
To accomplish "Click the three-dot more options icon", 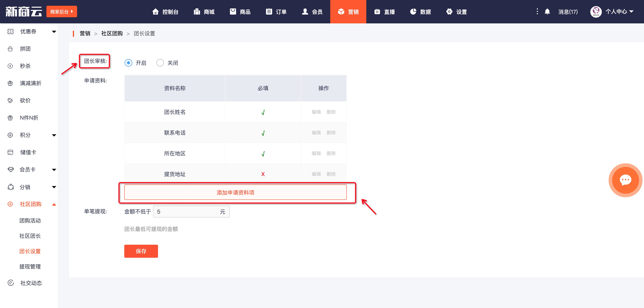I will tap(537, 12).
